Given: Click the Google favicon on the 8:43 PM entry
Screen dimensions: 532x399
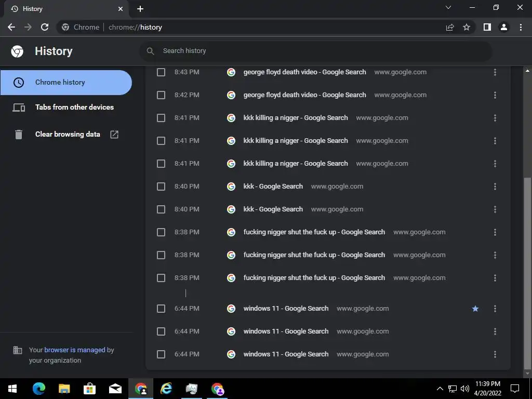Looking at the screenshot, I should pyautogui.click(x=231, y=72).
